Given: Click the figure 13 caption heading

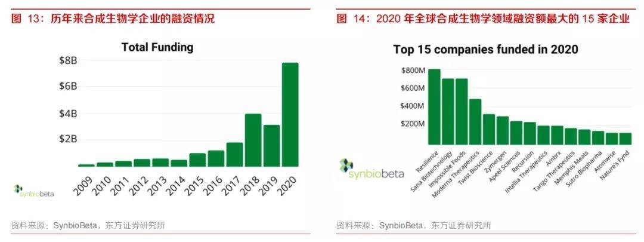Looking at the screenshot, I should (113, 19).
